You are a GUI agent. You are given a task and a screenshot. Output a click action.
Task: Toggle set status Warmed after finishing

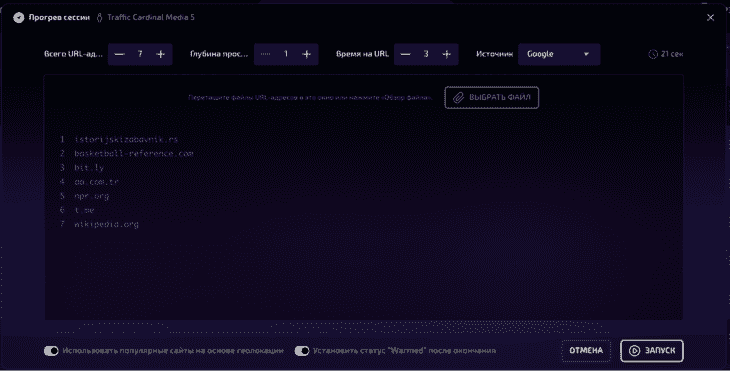(x=302, y=351)
